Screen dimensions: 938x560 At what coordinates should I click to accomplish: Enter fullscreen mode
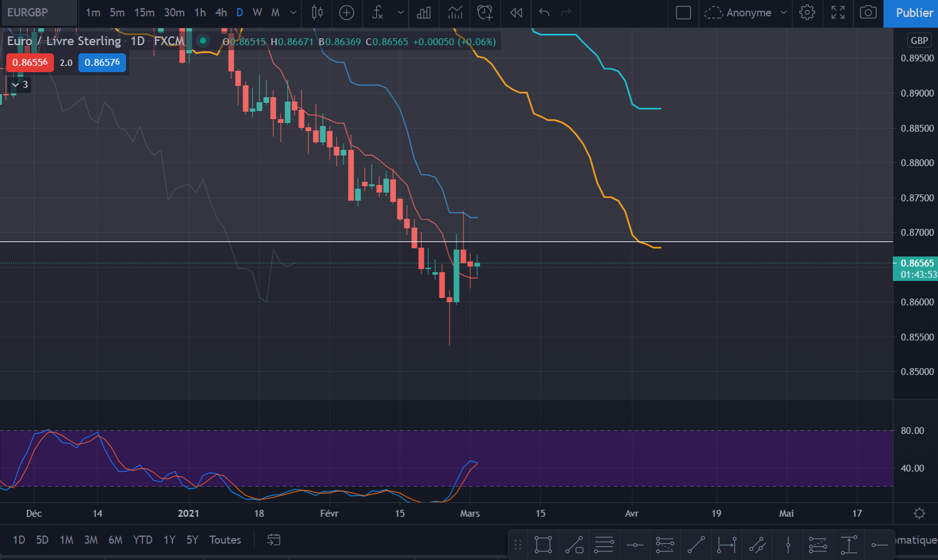coord(838,13)
